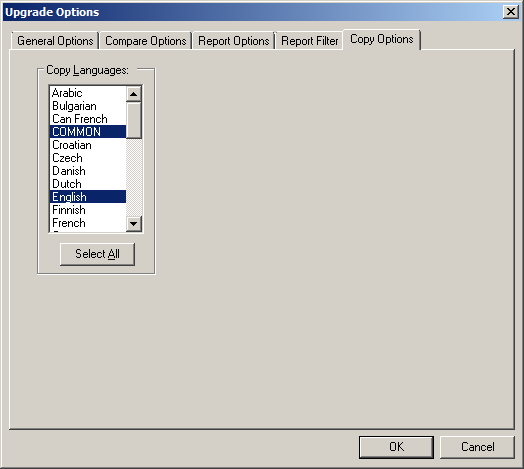Screen dimensions: 524x469
Task: Click the Select All button
Action: tap(97, 254)
